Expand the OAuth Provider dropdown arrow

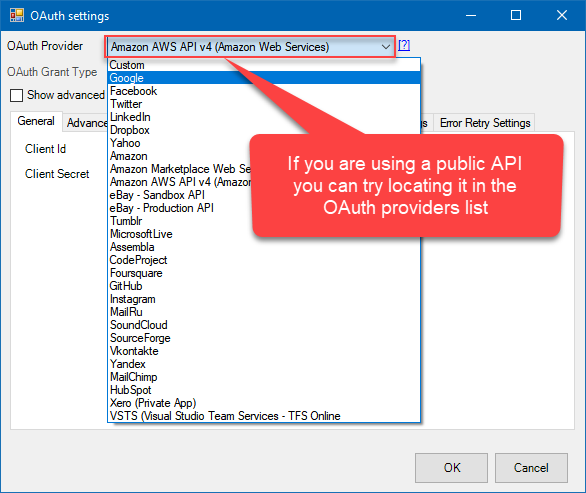tap(386, 47)
